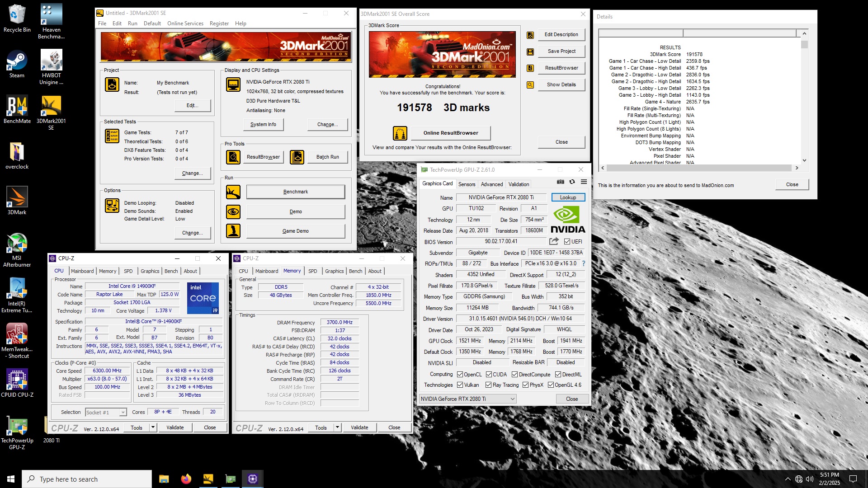Open SPD tab in CPU-Z Memory window
Screen dimensions: 868x488
[312, 271]
